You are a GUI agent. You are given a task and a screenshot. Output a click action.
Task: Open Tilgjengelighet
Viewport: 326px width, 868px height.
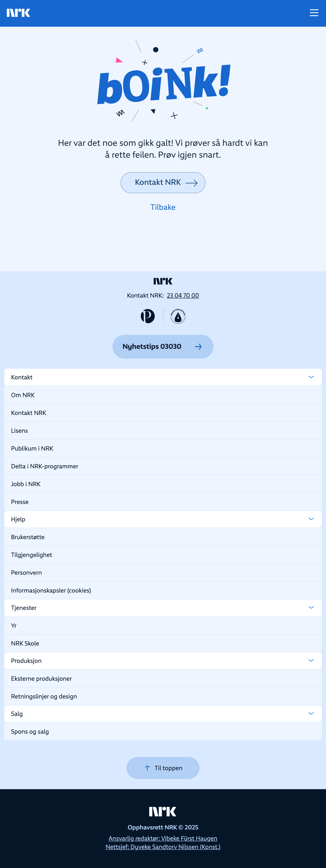pos(163,555)
